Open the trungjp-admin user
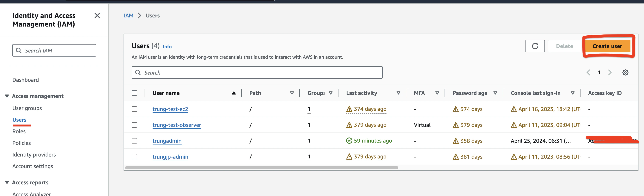The image size is (644, 196). (170, 157)
